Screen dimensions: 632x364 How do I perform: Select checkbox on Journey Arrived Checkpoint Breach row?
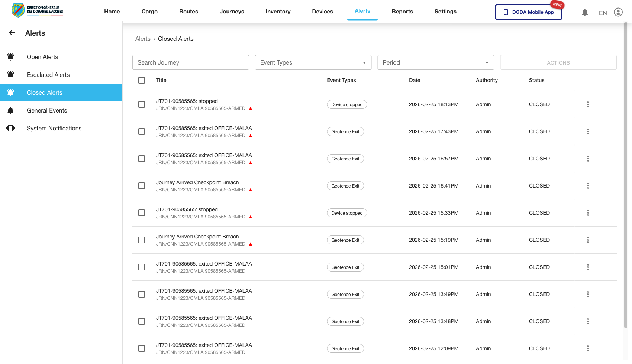(x=142, y=186)
